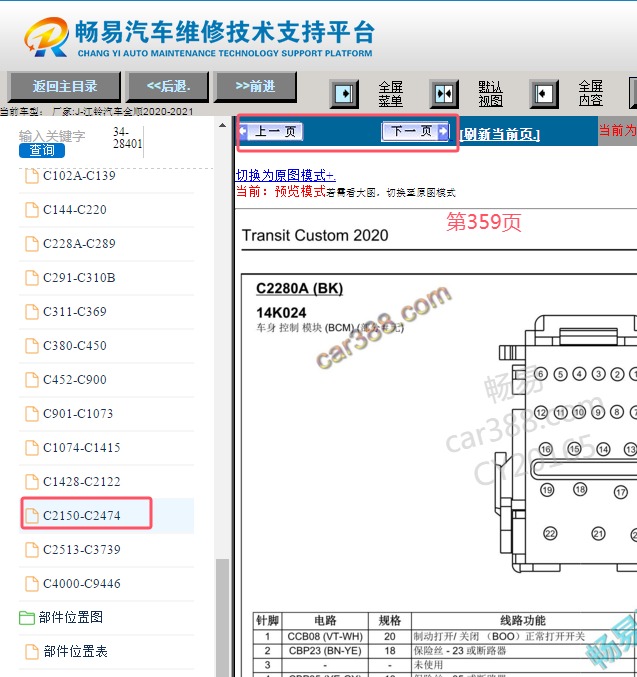
Task: Focus the keyword input field
Action: (x=52, y=136)
